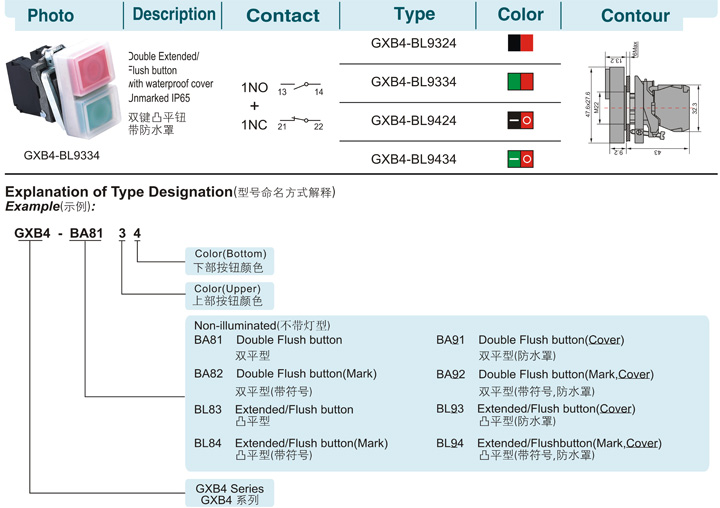Click the 1NO contact symbol 13-14
This screenshot has height=508, width=720.
coord(301,88)
